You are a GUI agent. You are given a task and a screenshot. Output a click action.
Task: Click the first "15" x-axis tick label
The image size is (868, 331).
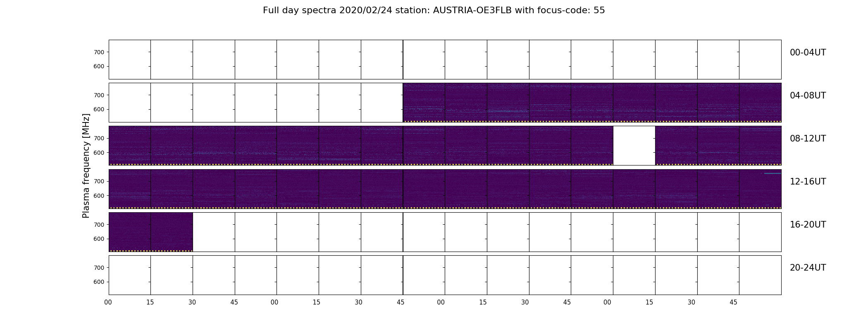click(150, 302)
